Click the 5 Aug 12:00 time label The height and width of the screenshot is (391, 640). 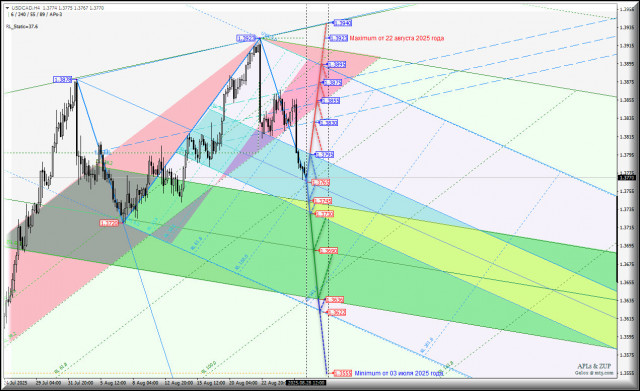point(113,383)
